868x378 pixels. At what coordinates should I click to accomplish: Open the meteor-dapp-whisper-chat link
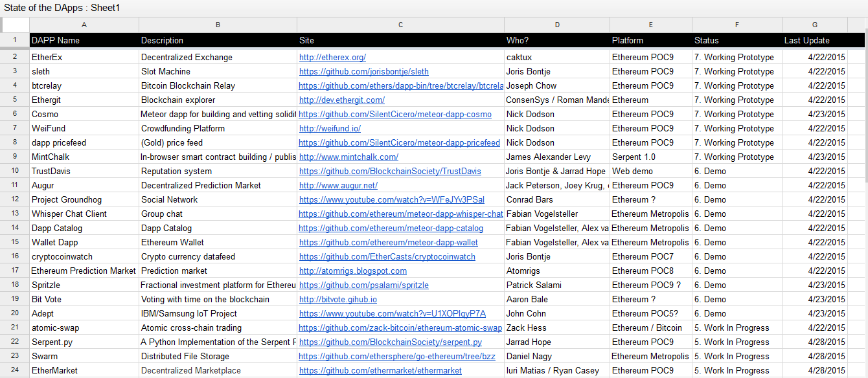point(401,214)
